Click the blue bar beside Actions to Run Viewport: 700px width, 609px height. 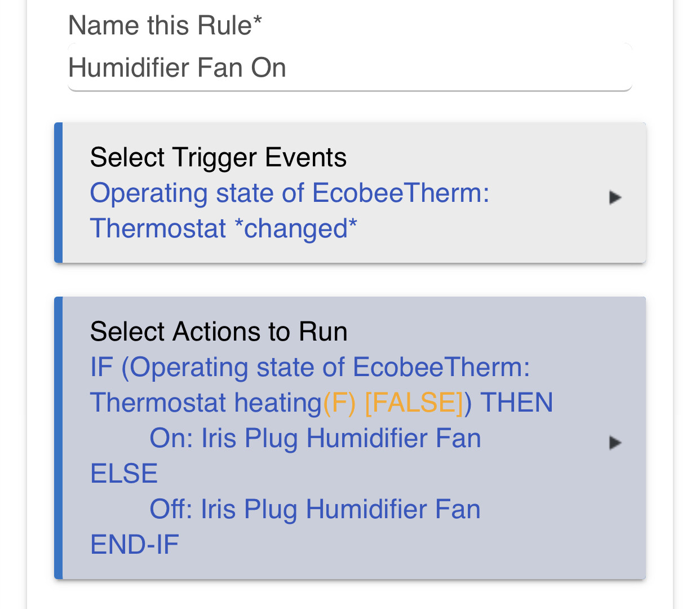click(x=58, y=438)
